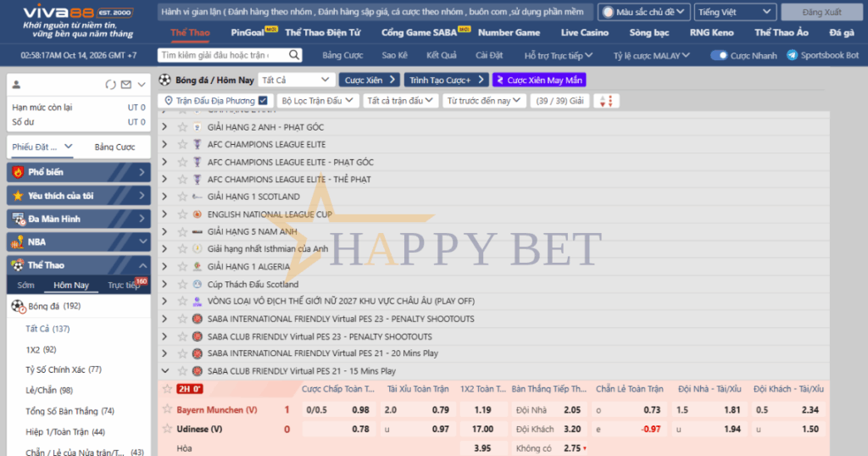Expand the AFC Champions League Elite - Thẻ Phạt row
Viewport: 868px width, 456px height.
[164, 180]
